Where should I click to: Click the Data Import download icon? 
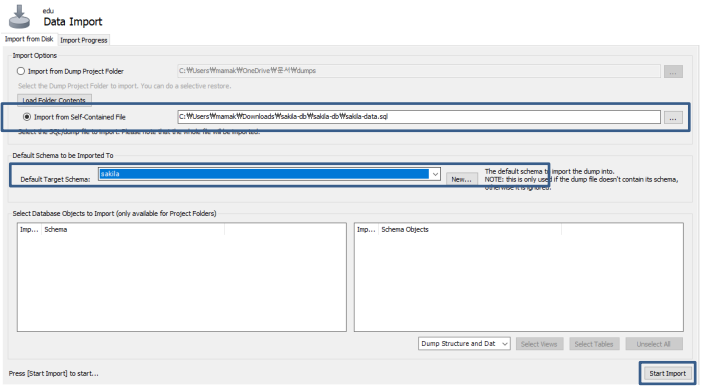(20, 17)
